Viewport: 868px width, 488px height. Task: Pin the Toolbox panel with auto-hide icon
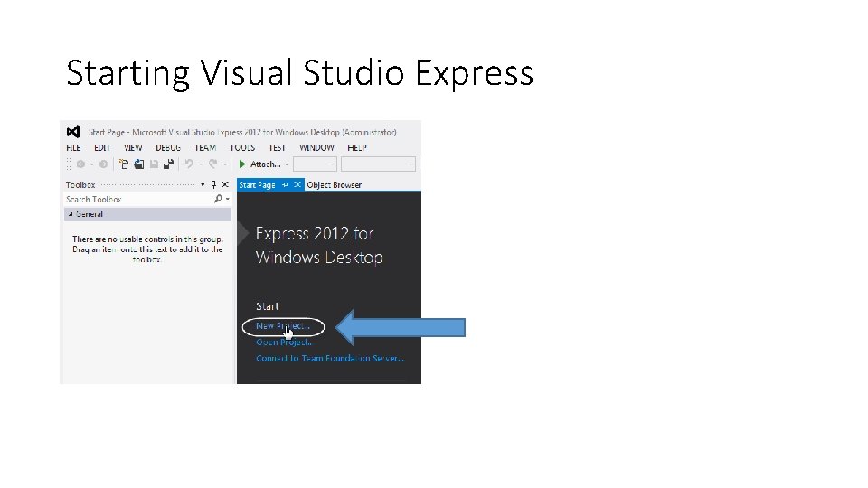pyautogui.click(x=213, y=184)
